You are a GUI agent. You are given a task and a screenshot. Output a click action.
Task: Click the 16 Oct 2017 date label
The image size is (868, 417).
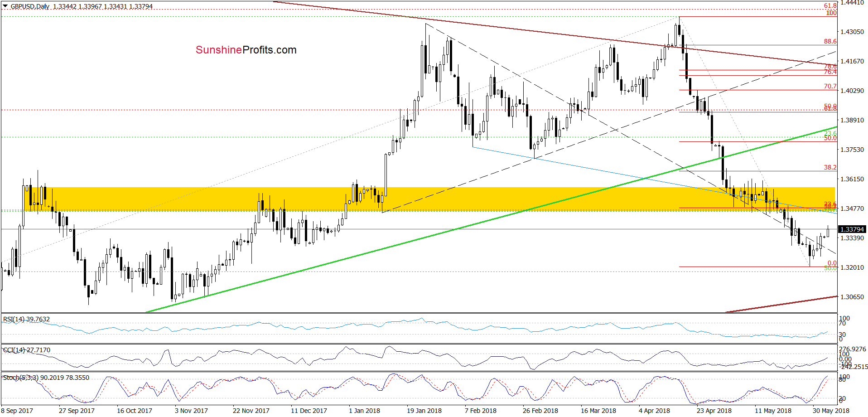pos(135,411)
